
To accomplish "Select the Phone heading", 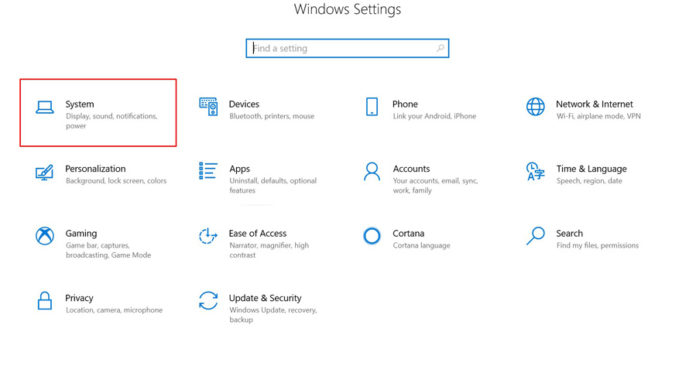I will 405,104.
